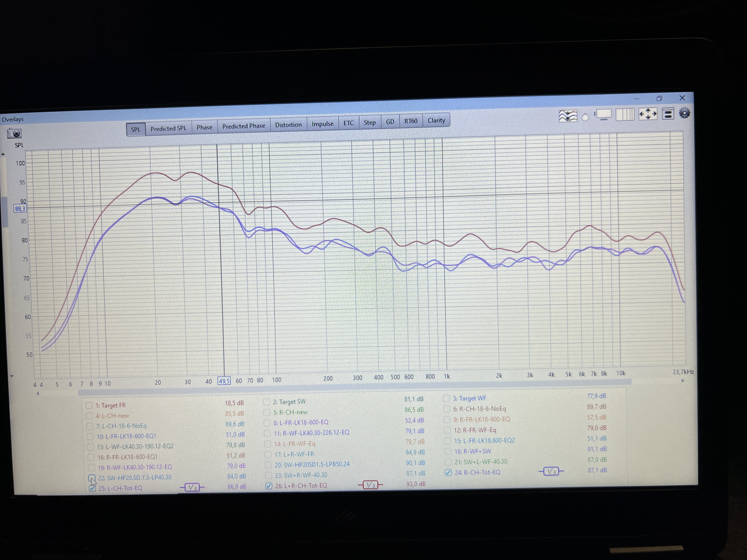Show the 8: L-FR-LK18-600-EQ trace

(x=267, y=423)
